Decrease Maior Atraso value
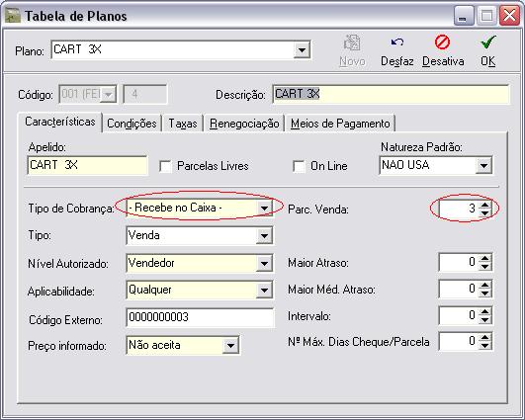525x420 pixels. (484, 267)
